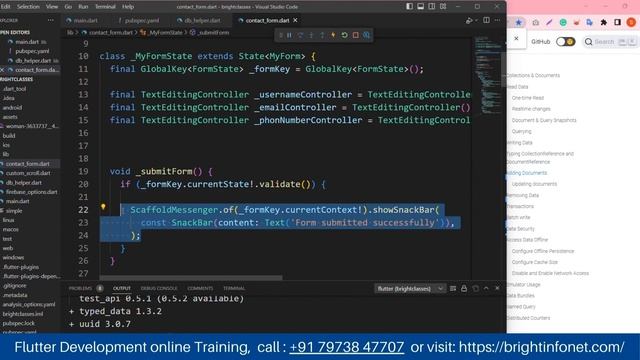Open the orange browser profile avatar
Screen dimensions: 640x360
(631, 22)
